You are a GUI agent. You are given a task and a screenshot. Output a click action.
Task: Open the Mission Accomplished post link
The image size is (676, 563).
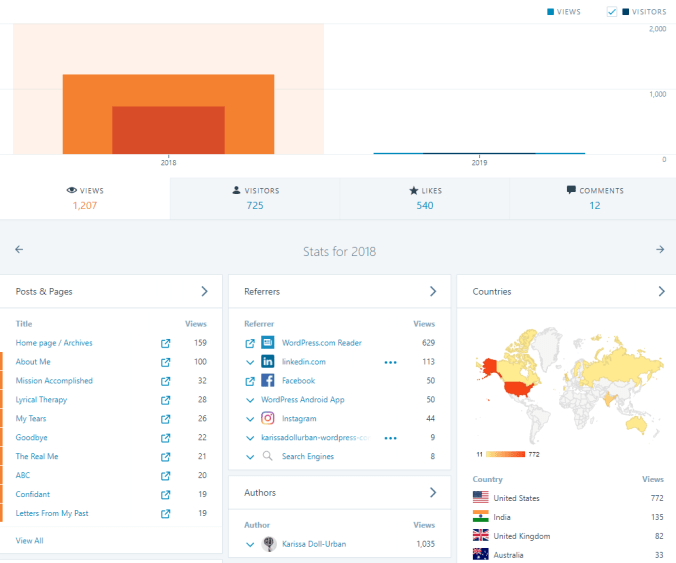click(x=54, y=381)
